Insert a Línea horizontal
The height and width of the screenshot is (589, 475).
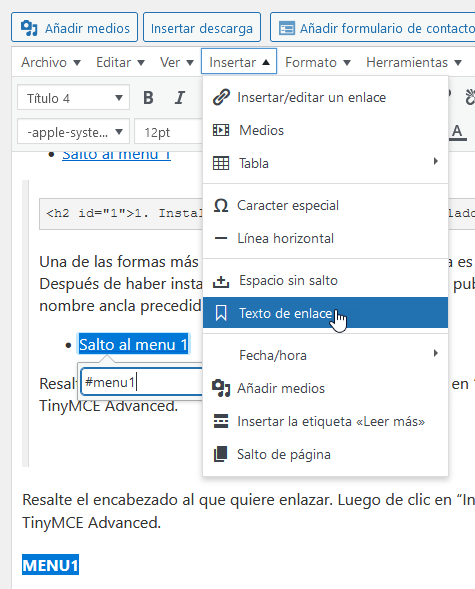[325, 239]
